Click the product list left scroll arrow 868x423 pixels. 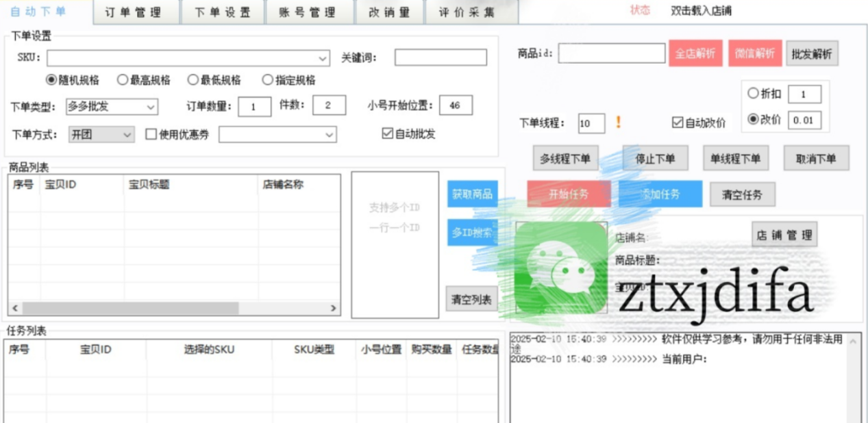click(x=15, y=309)
